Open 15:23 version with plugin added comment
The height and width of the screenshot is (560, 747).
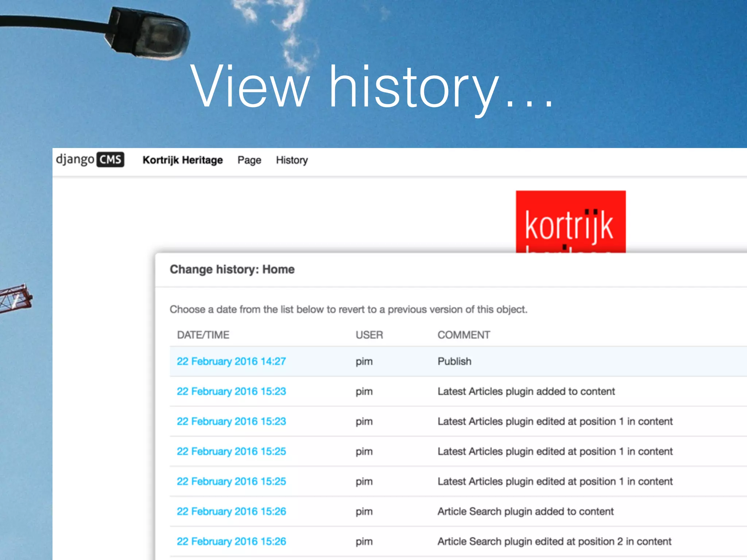(x=231, y=391)
